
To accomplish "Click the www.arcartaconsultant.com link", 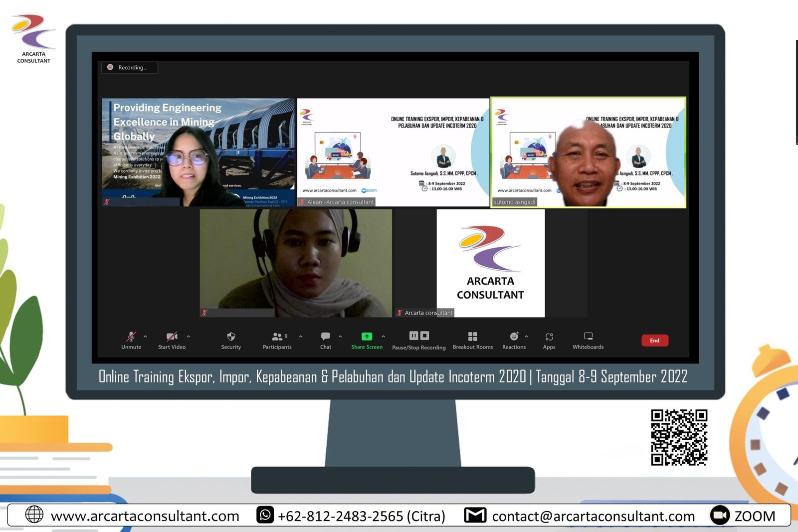I will (145, 516).
